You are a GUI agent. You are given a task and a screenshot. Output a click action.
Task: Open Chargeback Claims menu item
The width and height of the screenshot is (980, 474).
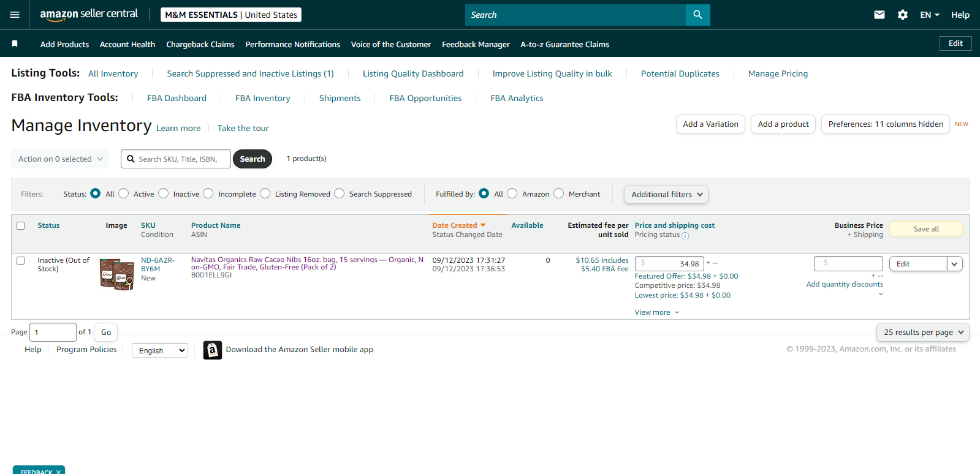pyautogui.click(x=200, y=44)
